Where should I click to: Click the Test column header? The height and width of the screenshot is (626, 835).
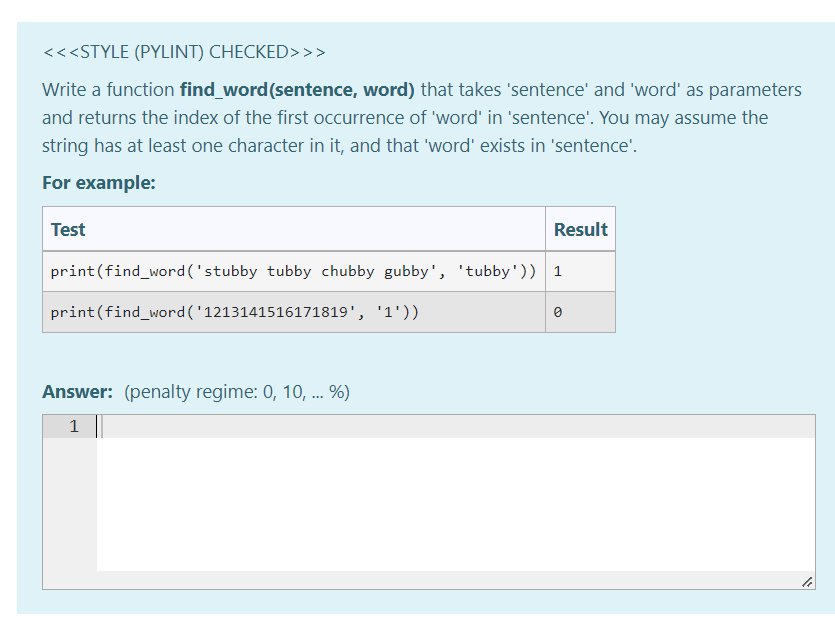point(67,229)
